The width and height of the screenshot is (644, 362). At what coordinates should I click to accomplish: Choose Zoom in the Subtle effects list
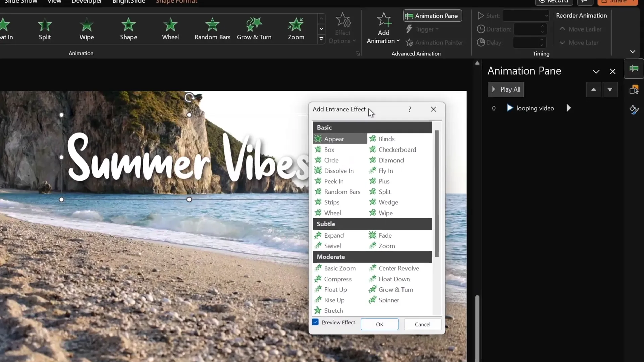point(386,246)
